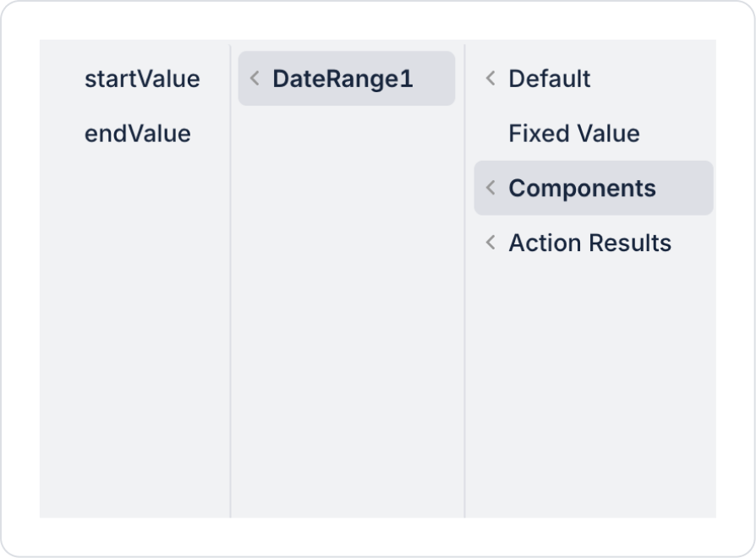Select the endValue property
The width and height of the screenshot is (756, 558).
tap(138, 134)
